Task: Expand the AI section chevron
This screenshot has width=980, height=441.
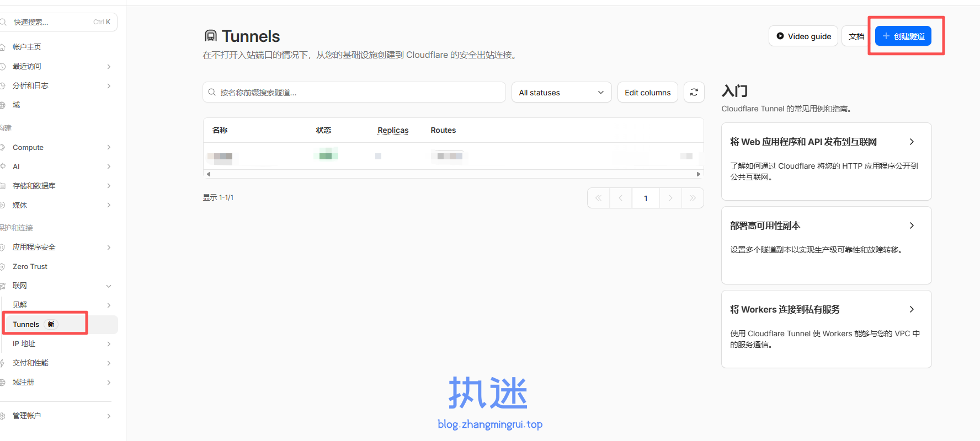Action: pos(109,166)
